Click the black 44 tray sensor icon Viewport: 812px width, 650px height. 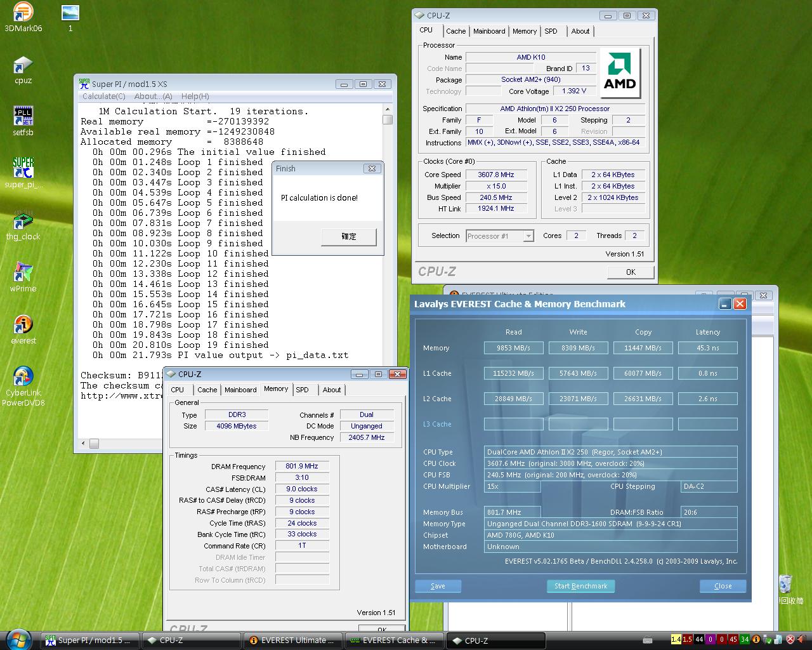(x=698, y=639)
